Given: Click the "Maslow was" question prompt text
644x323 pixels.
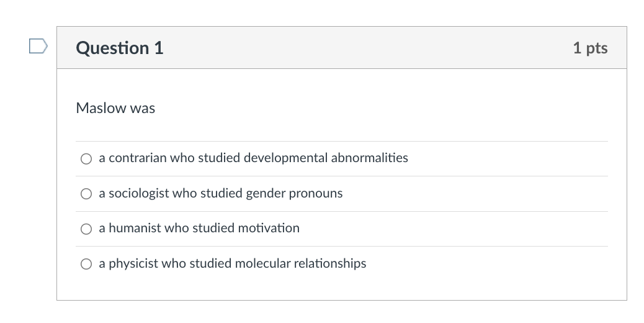Looking at the screenshot, I should 115,108.
